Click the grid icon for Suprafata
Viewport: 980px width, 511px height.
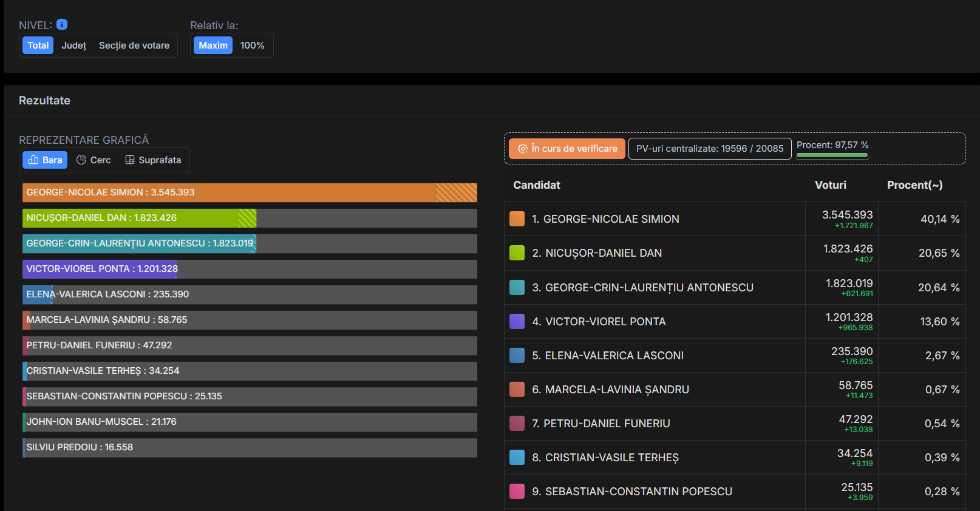click(130, 160)
